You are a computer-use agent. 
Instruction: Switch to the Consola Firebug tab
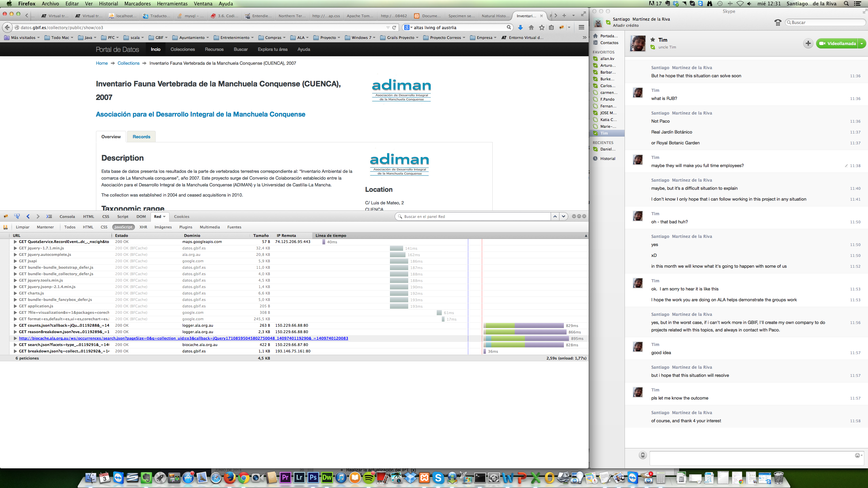click(67, 217)
